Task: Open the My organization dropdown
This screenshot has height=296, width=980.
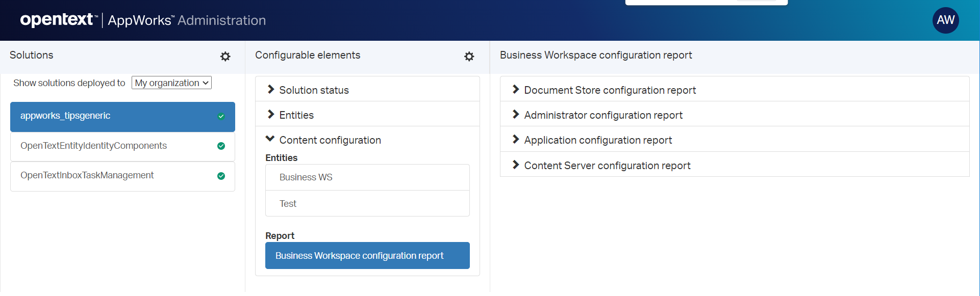Action: pos(171,83)
